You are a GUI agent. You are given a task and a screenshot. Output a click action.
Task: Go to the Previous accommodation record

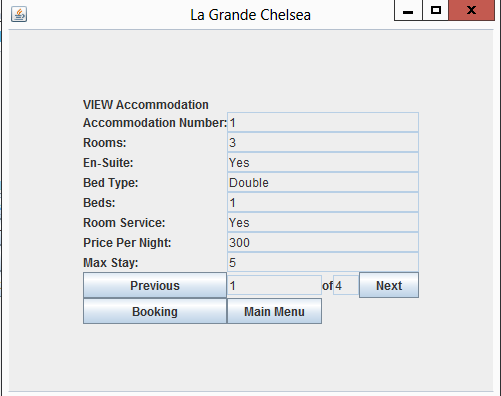(155, 285)
